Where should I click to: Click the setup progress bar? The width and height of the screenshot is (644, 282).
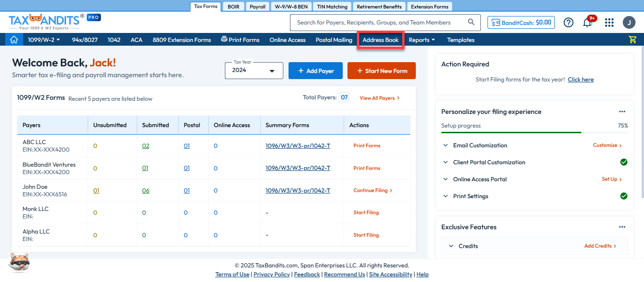click(535, 133)
